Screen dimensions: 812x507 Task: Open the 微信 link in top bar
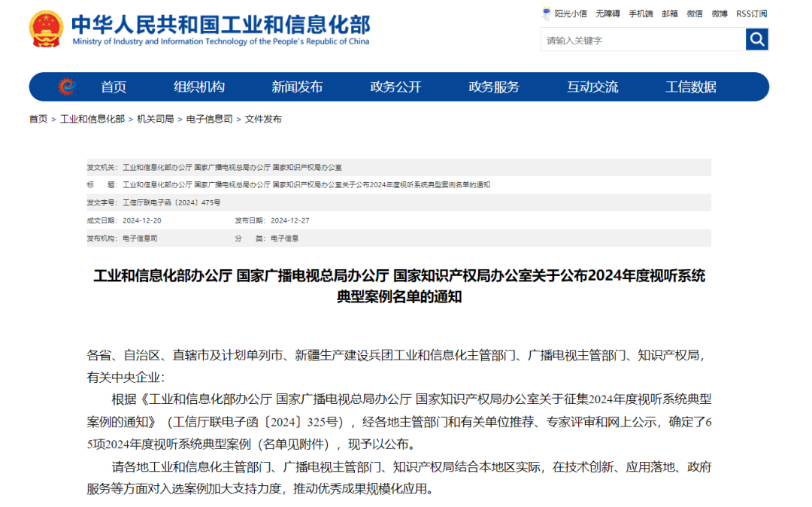pyautogui.click(x=695, y=14)
